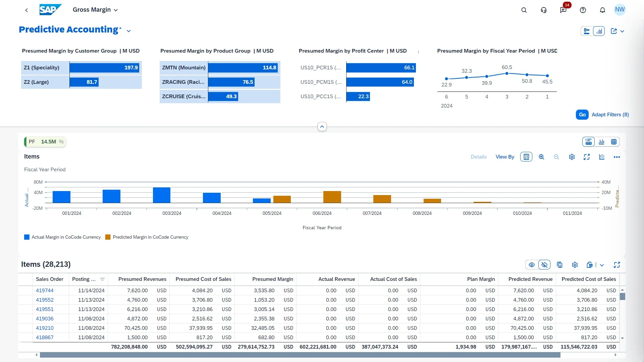Click the grid view icon in Items toolbar
Screen dimensions: 644x362
coord(614,141)
